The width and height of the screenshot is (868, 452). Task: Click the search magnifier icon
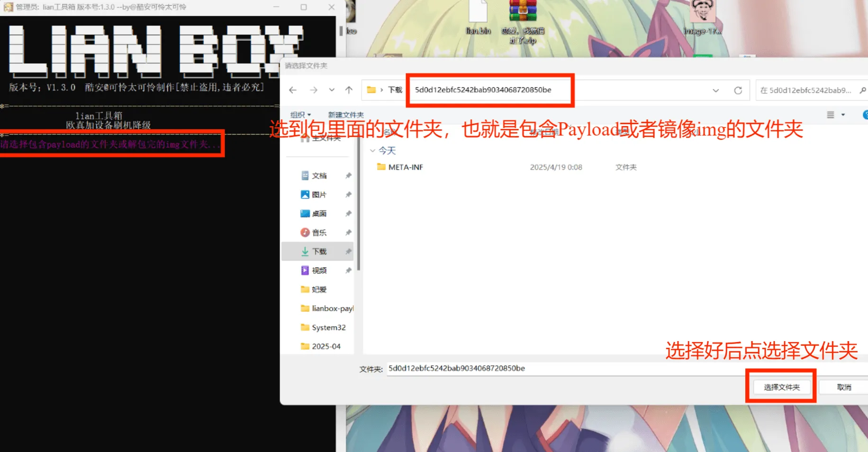point(863,90)
